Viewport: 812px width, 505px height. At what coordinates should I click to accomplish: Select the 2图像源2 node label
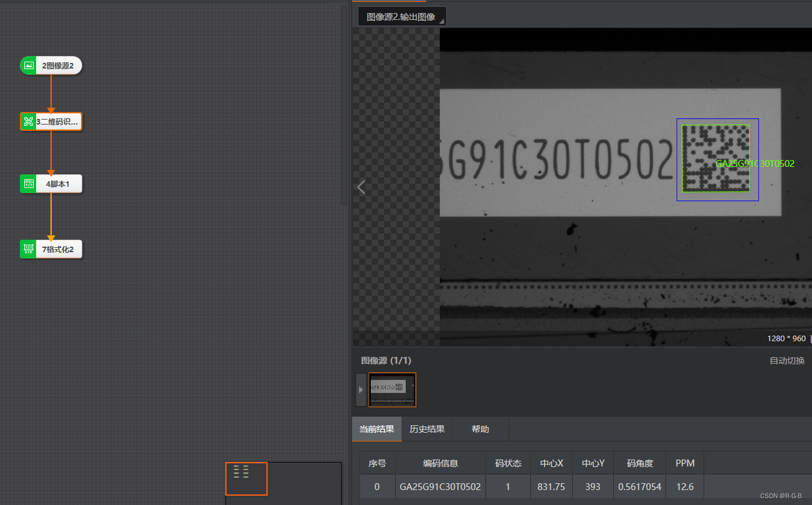coord(58,65)
